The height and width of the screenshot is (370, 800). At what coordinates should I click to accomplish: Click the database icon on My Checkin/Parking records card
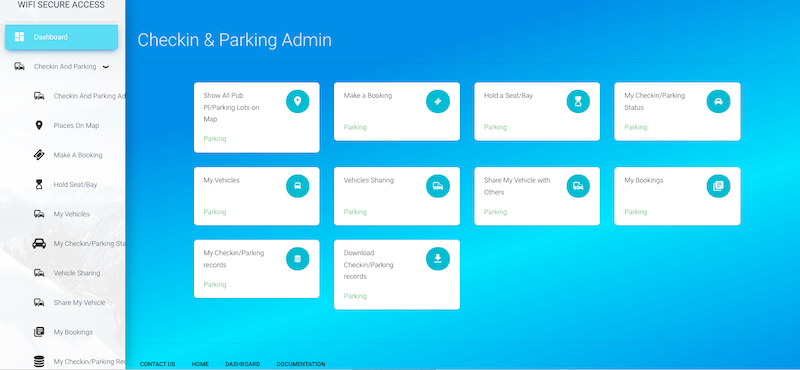coord(297,259)
